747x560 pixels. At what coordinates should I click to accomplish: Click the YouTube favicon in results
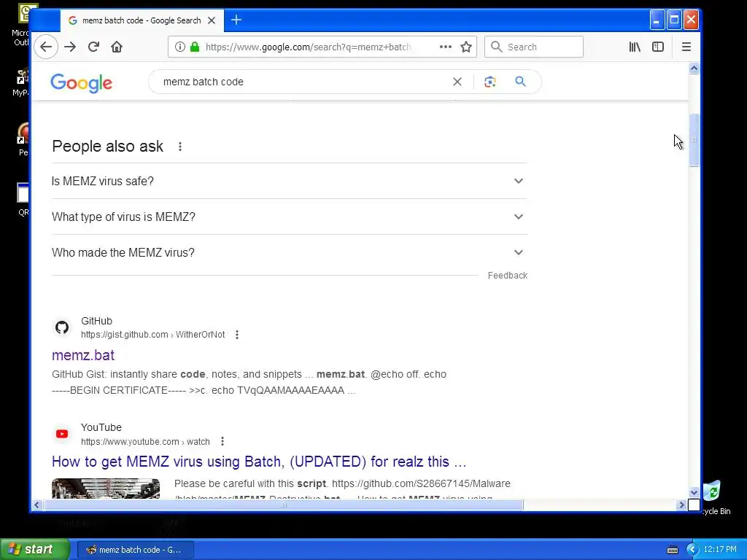62,434
